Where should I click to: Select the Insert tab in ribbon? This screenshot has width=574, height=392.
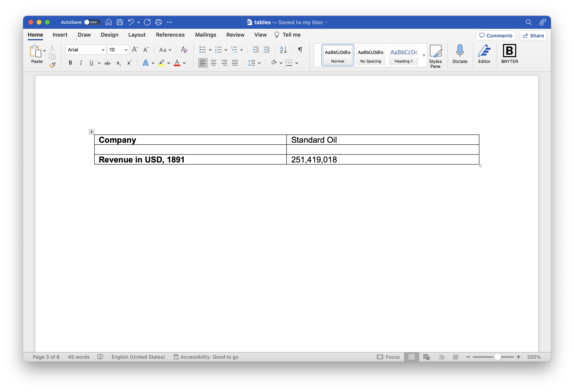point(60,34)
